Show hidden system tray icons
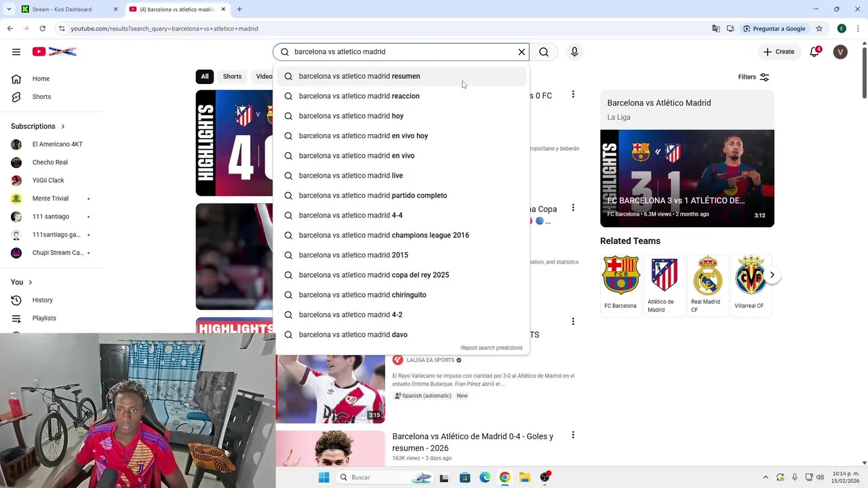 coord(766,477)
